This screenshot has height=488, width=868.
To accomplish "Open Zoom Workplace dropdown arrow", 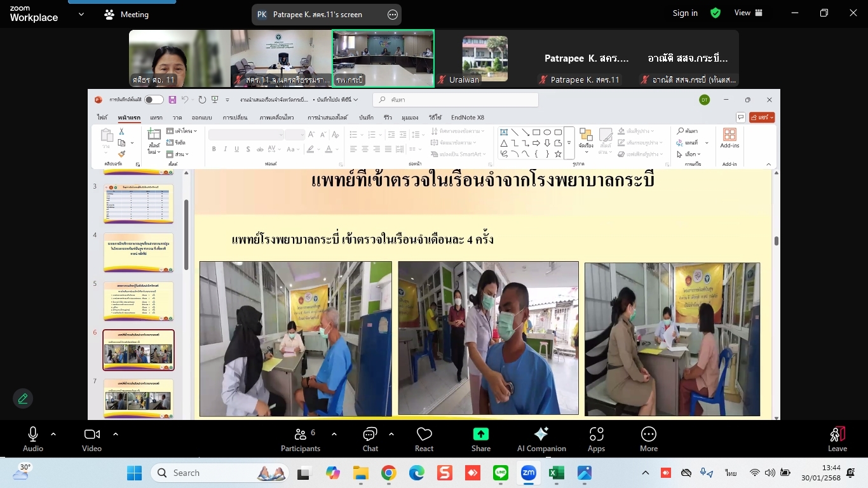I will click(x=81, y=14).
